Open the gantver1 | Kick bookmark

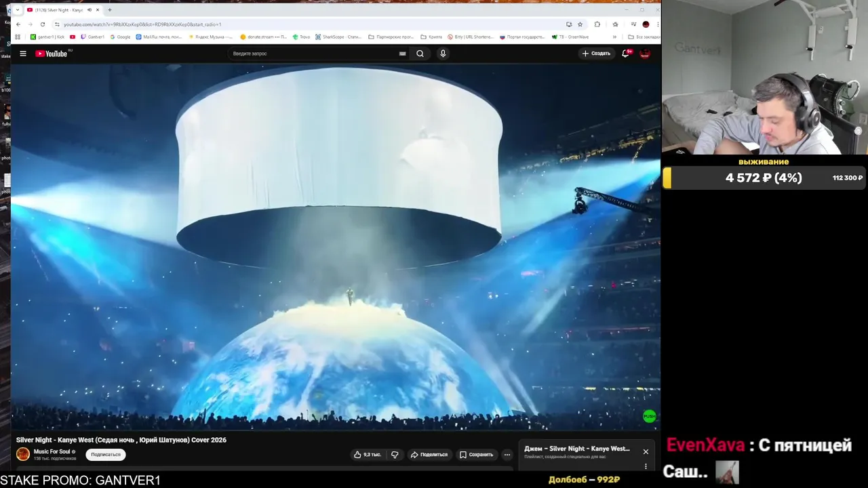(47, 37)
